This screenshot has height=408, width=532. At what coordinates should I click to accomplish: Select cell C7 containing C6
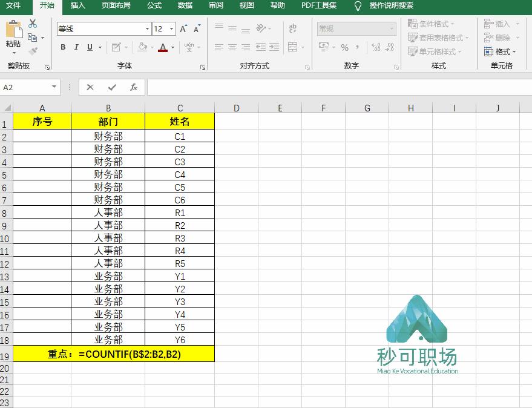point(180,200)
